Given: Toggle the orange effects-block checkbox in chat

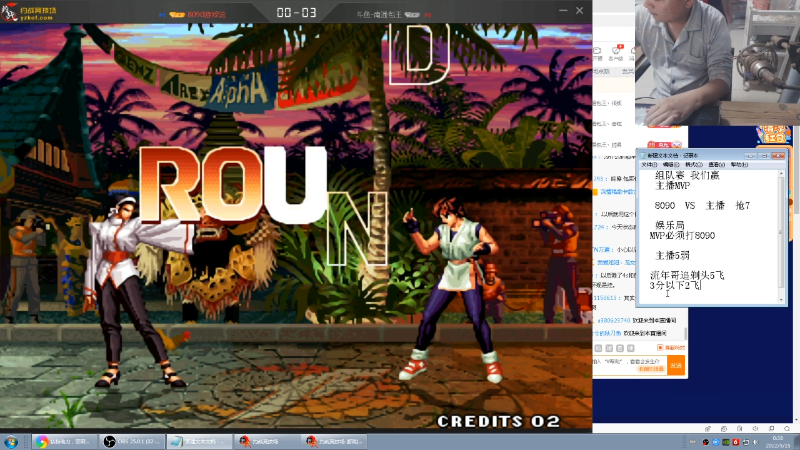Looking at the screenshot, I should tap(660, 347).
